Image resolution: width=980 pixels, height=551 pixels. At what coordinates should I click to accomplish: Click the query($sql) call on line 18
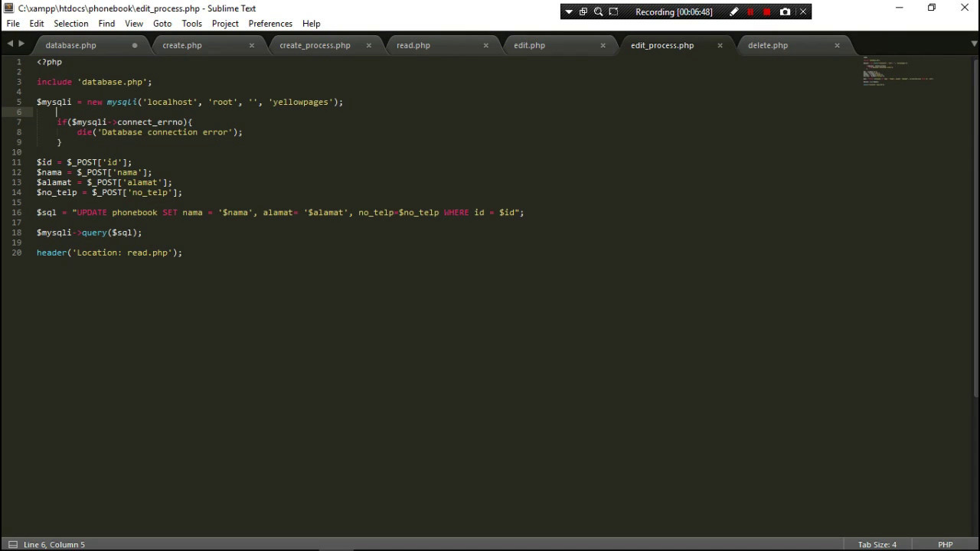coord(112,233)
